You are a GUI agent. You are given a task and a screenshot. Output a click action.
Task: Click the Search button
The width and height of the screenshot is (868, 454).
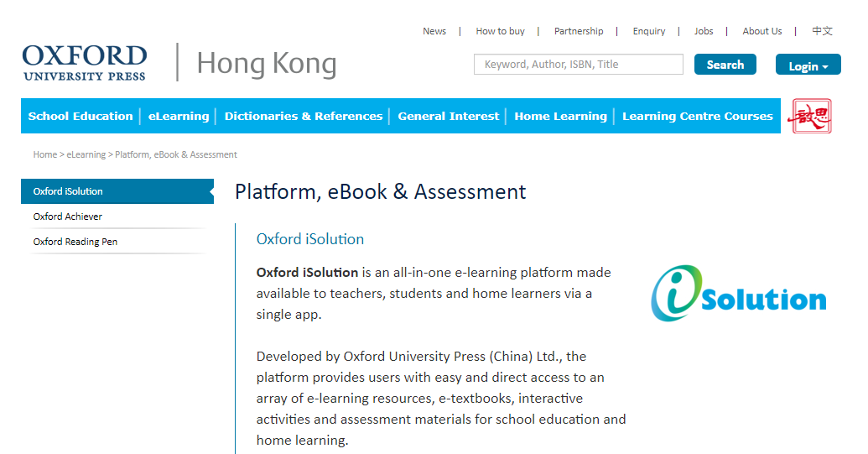[x=725, y=65]
